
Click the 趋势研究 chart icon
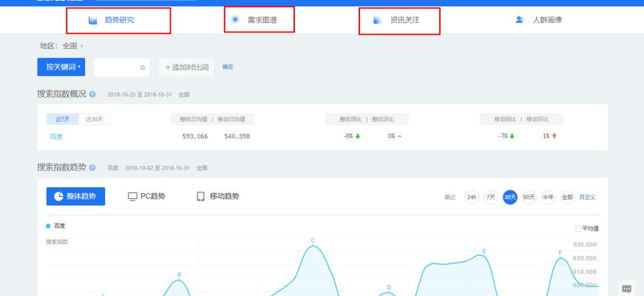(x=93, y=20)
